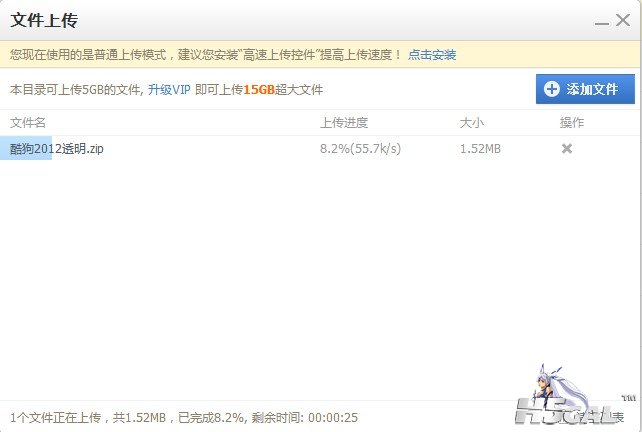Click the 大小 column header

point(472,122)
